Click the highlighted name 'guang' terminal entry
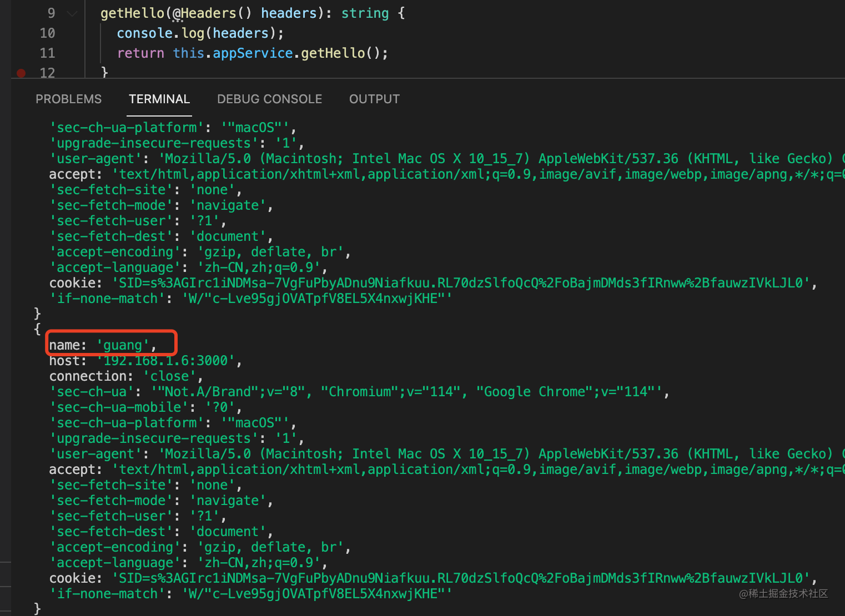This screenshot has height=616, width=845. [x=103, y=345]
